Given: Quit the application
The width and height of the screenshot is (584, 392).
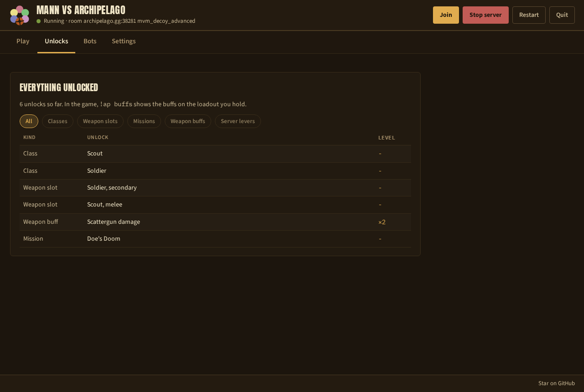Looking at the screenshot, I should point(562,15).
